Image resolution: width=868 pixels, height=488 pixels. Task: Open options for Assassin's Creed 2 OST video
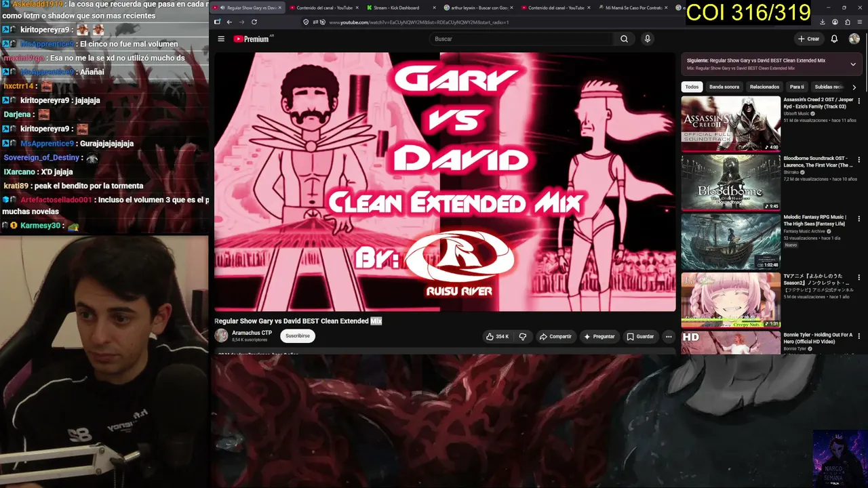pyautogui.click(x=859, y=101)
